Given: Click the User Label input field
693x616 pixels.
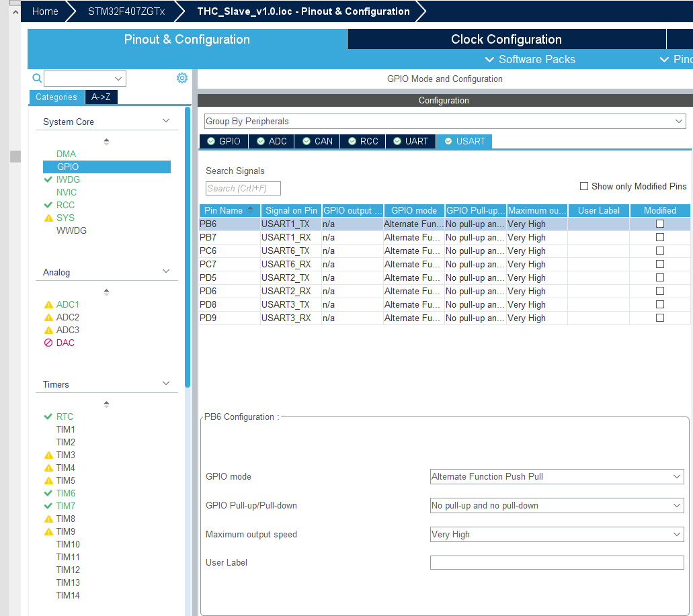Looking at the screenshot, I should pyautogui.click(x=557, y=562).
